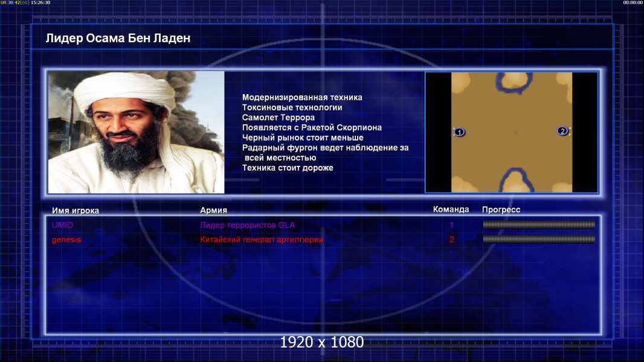644x362 pixels.
Task: Click 'Появляется с Ракетой Скорпиона' line
Action: [x=312, y=127]
